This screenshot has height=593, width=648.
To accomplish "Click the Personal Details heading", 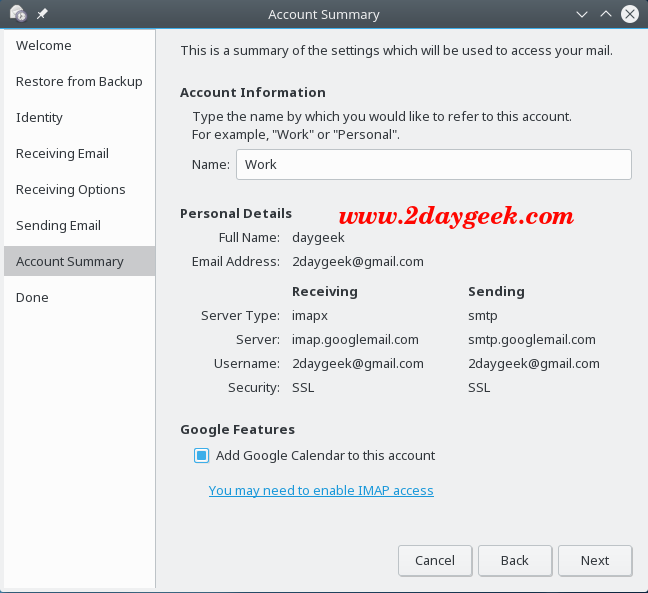I will (x=236, y=213).
